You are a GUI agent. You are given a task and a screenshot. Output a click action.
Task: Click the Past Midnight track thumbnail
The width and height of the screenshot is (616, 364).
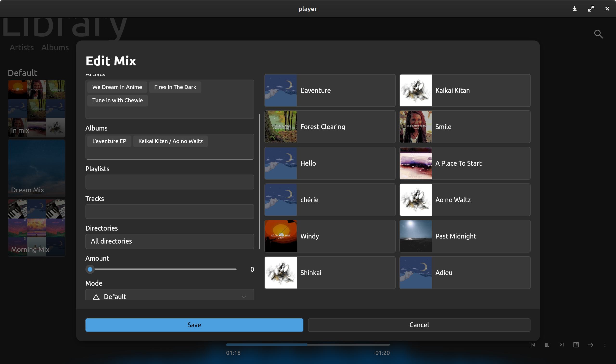[415, 236]
